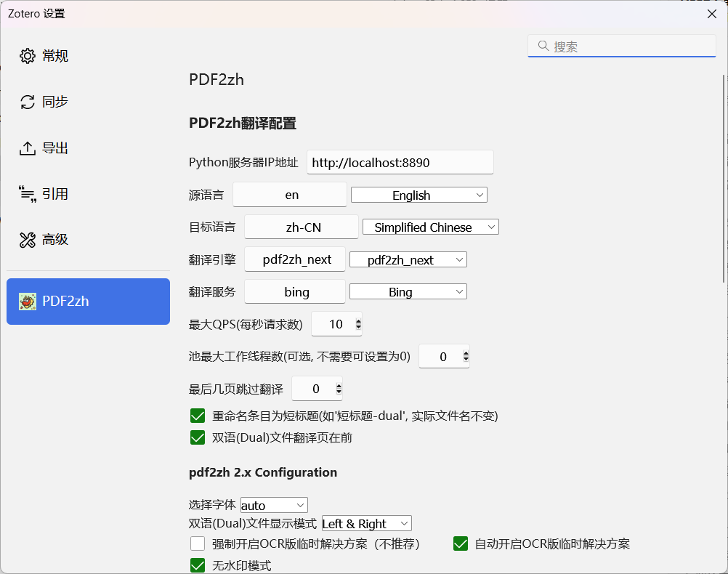Open the 引用 citation quote icon

28,194
